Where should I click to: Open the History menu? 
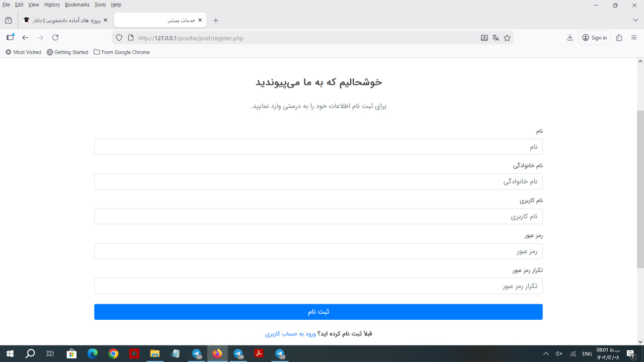[52, 5]
